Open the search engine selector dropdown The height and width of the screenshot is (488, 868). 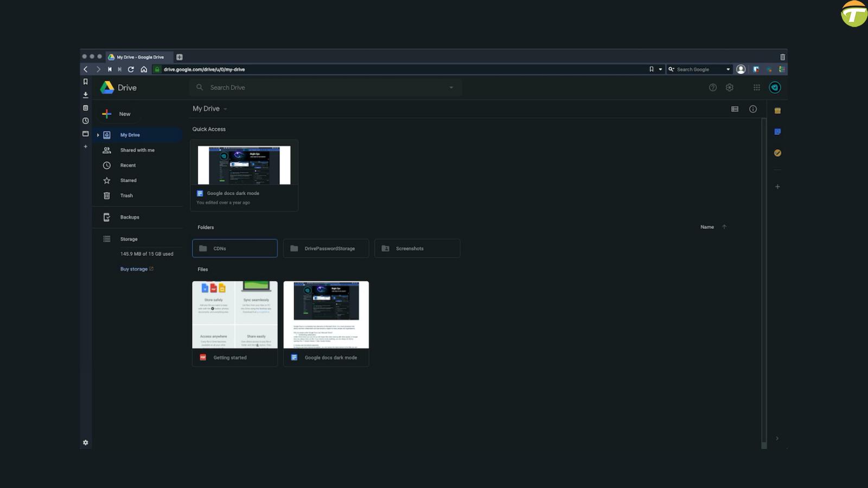coord(671,69)
